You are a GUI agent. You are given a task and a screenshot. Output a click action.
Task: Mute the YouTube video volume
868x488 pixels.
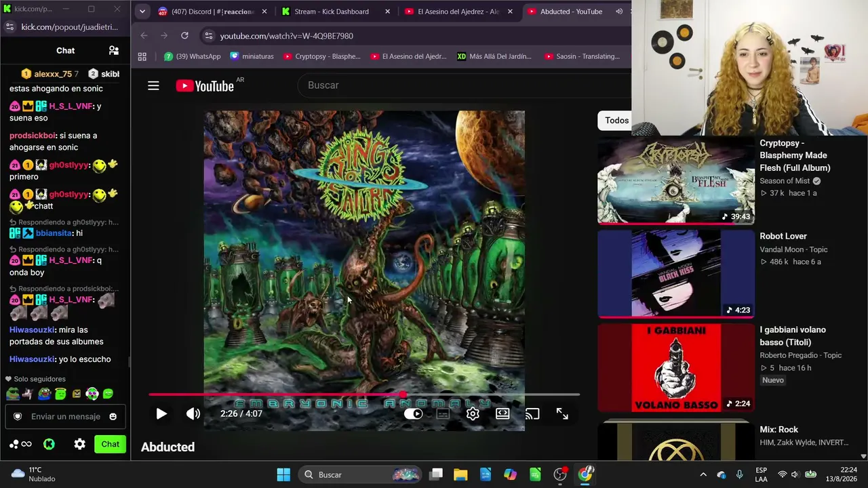pyautogui.click(x=193, y=413)
